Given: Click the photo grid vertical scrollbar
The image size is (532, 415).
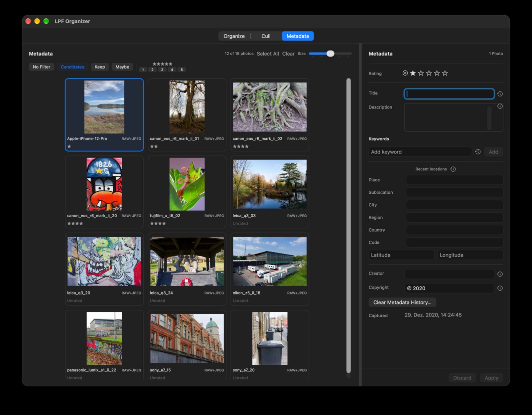Looking at the screenshot, I should coord(348,226).
